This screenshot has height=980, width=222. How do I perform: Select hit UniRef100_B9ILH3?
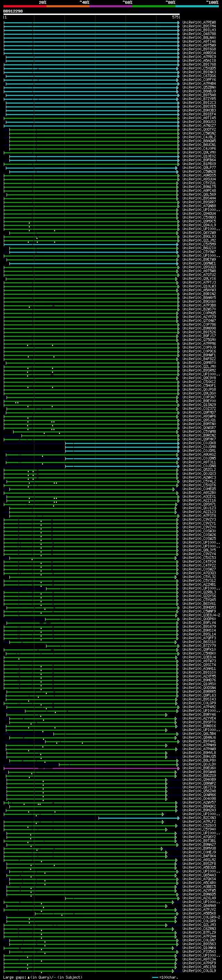pos(199,30)
